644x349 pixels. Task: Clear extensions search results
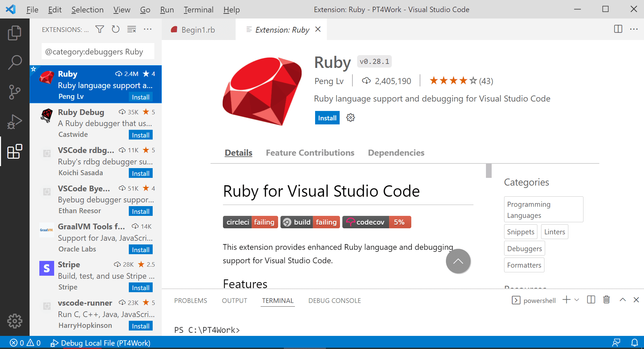pyautogui.click(x=131, y=29)
